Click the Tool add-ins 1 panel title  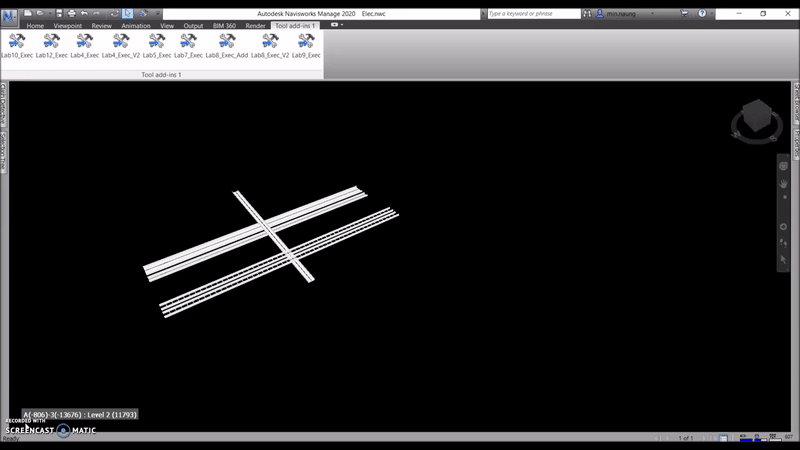(x=161, y=75)
